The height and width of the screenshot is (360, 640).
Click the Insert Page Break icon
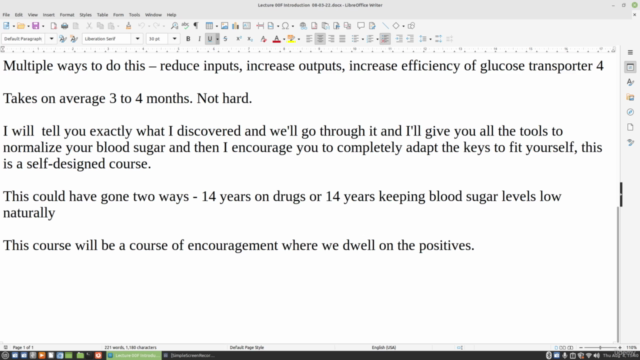tap(260, 26)
